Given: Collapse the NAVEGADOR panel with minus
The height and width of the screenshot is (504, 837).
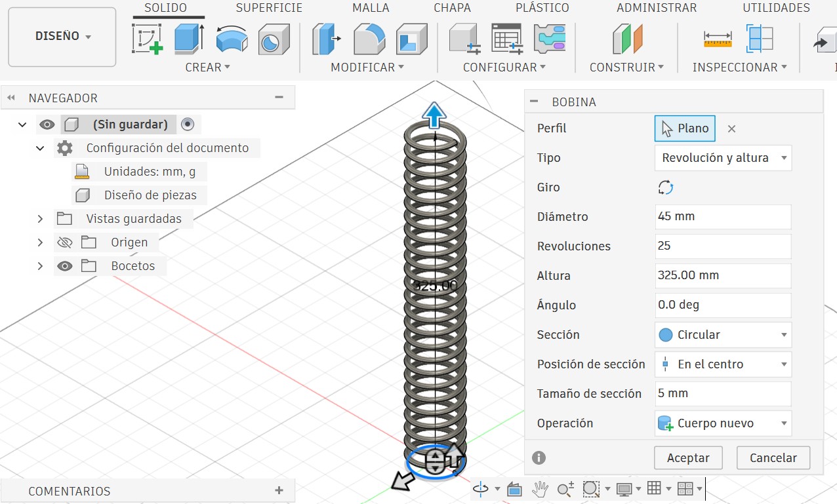Looking at the screenshot, I should click(x=279, y=97).
